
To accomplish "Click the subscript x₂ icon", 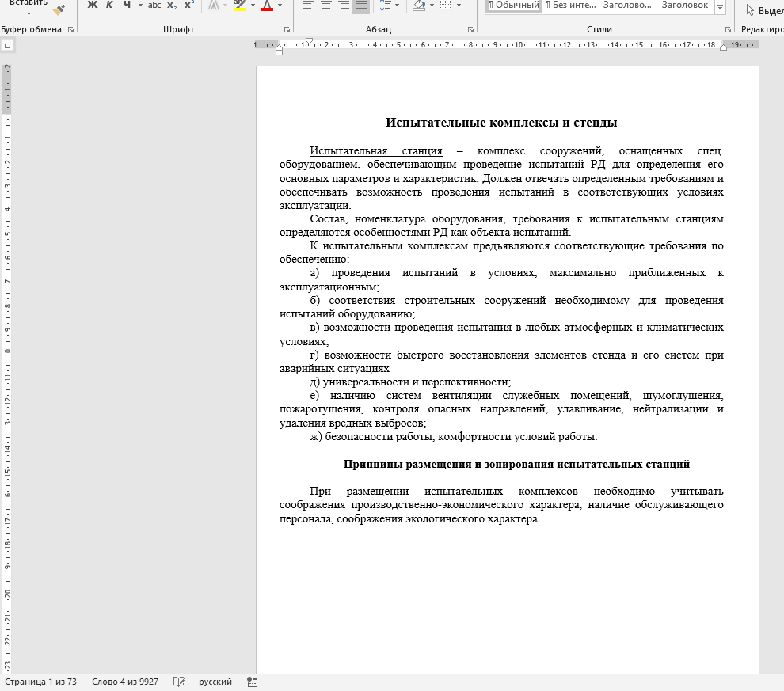I will coord(172,6).
